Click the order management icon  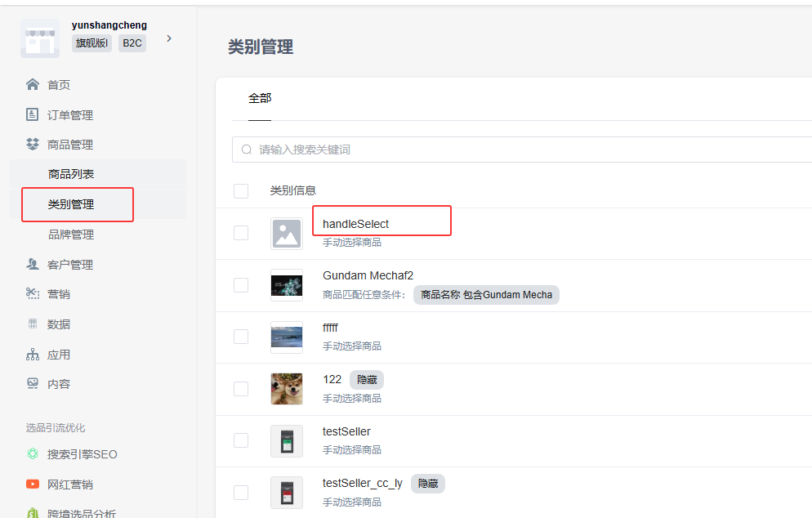point(33,115)
